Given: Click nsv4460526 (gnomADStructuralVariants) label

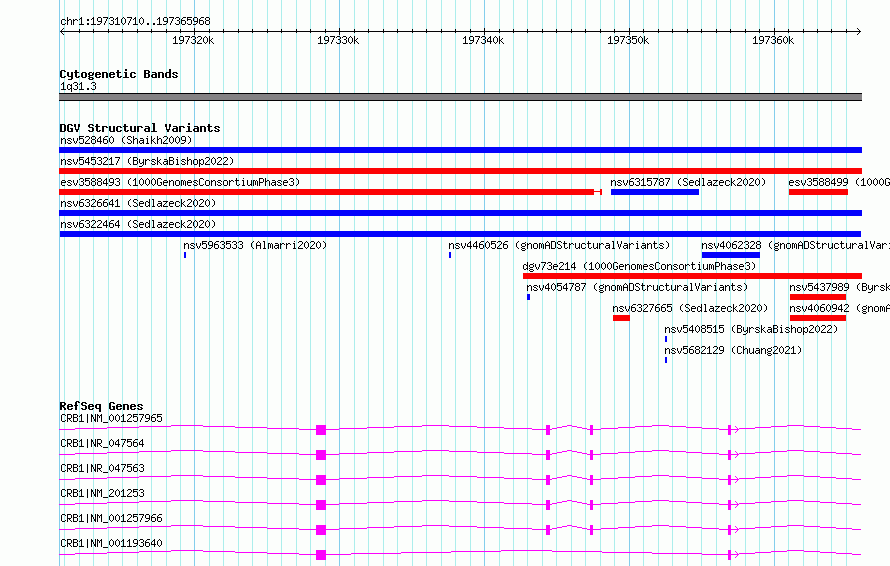Looking at the screenshot, I should click(x=559, y=245).
